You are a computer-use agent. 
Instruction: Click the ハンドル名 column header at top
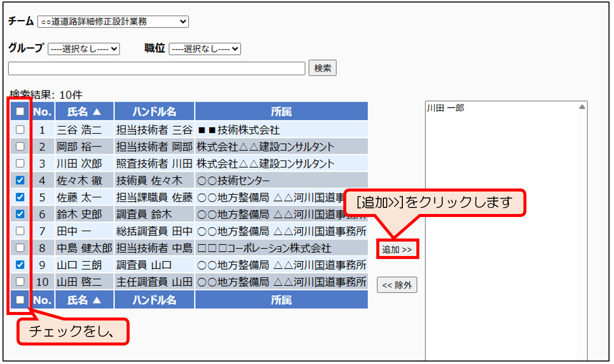click(154, 112)
